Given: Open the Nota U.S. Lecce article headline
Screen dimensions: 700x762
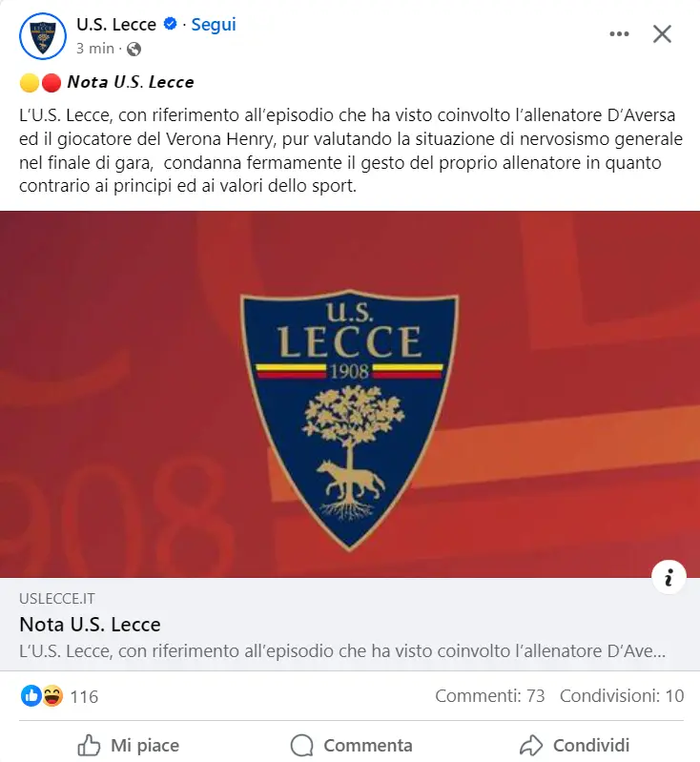Looking at the screenshot, I should [90, 625].
